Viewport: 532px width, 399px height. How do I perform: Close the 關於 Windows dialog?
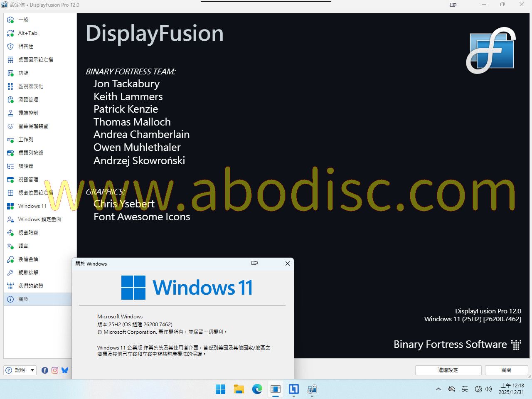tap(287, 264)
